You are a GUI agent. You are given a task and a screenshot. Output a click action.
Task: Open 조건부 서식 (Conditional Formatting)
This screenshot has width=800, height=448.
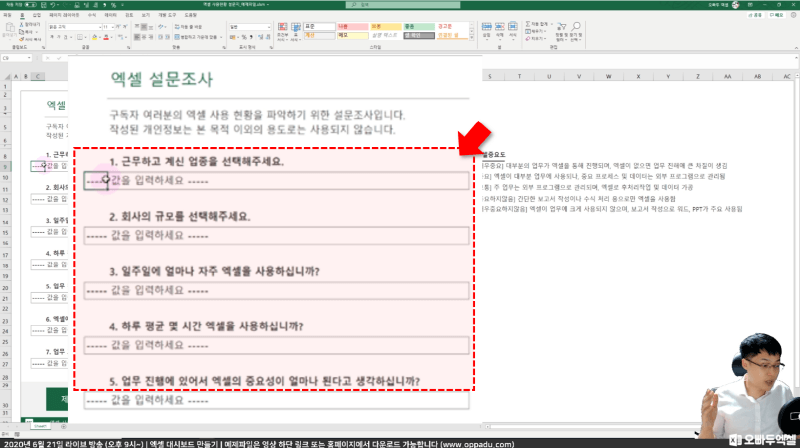[x=282, y=32]
